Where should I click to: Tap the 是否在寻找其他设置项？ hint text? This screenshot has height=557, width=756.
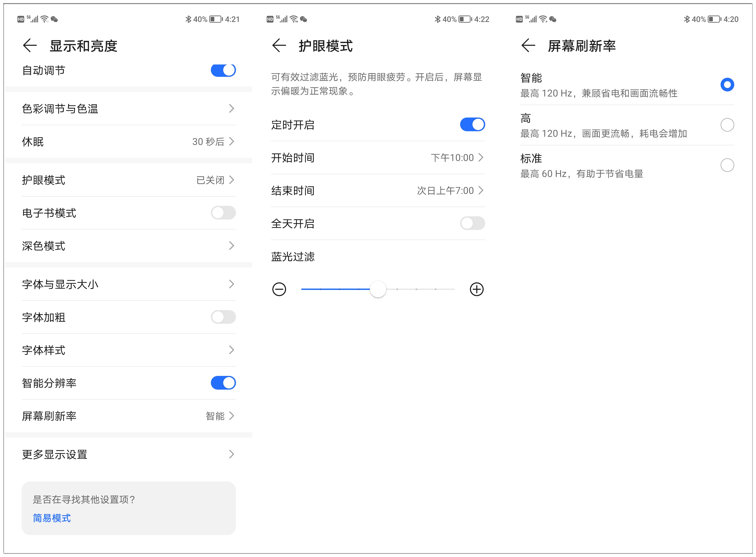click(84, 499)
